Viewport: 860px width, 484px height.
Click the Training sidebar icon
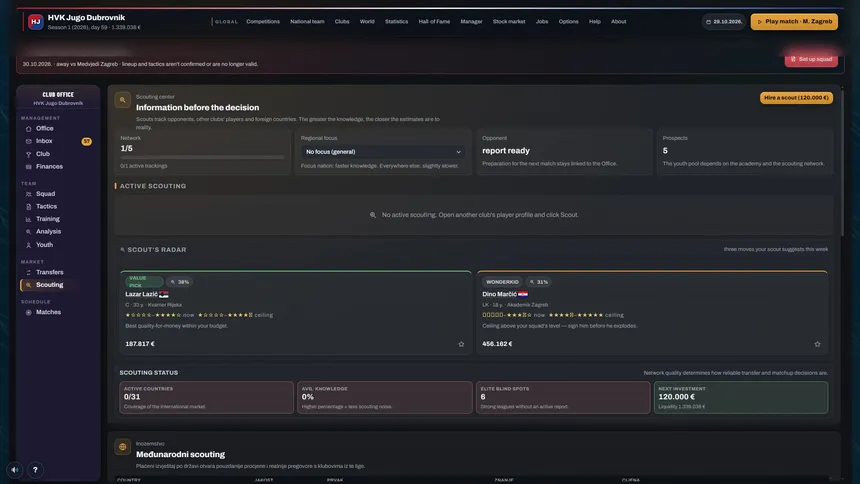pyautogui.click(x=29, y=220)
